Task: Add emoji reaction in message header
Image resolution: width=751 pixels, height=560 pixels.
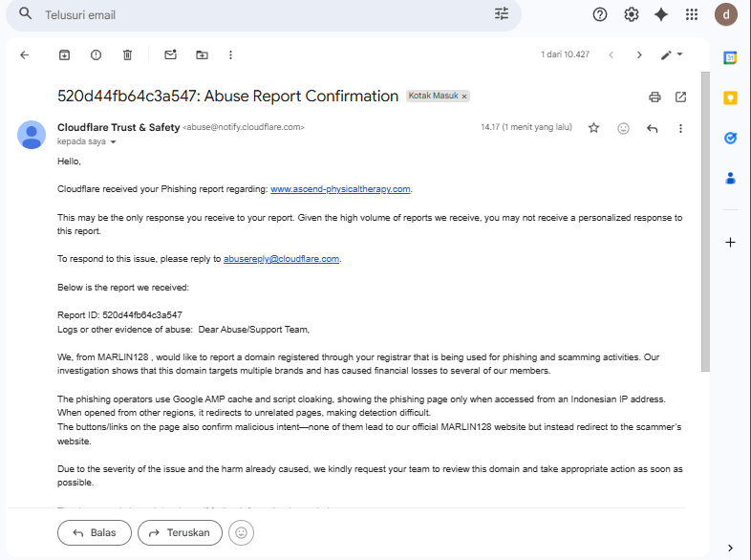Action: (x=623, y=128)
